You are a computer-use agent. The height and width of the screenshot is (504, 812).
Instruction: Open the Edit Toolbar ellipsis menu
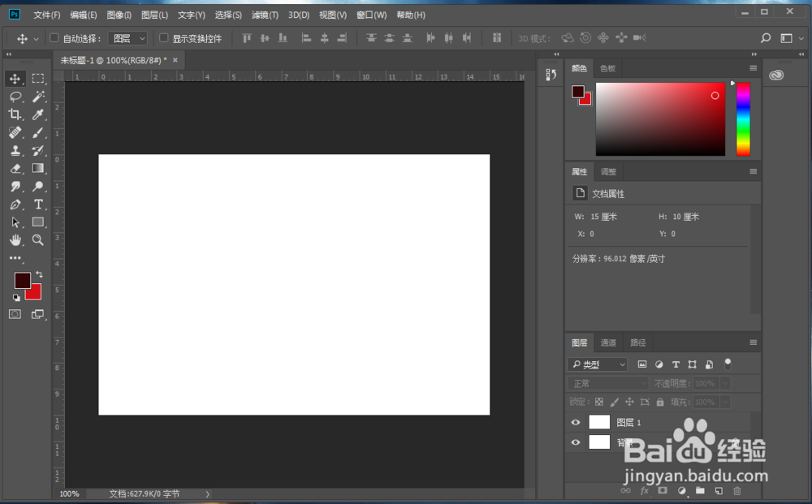click(x=15, y=258)
